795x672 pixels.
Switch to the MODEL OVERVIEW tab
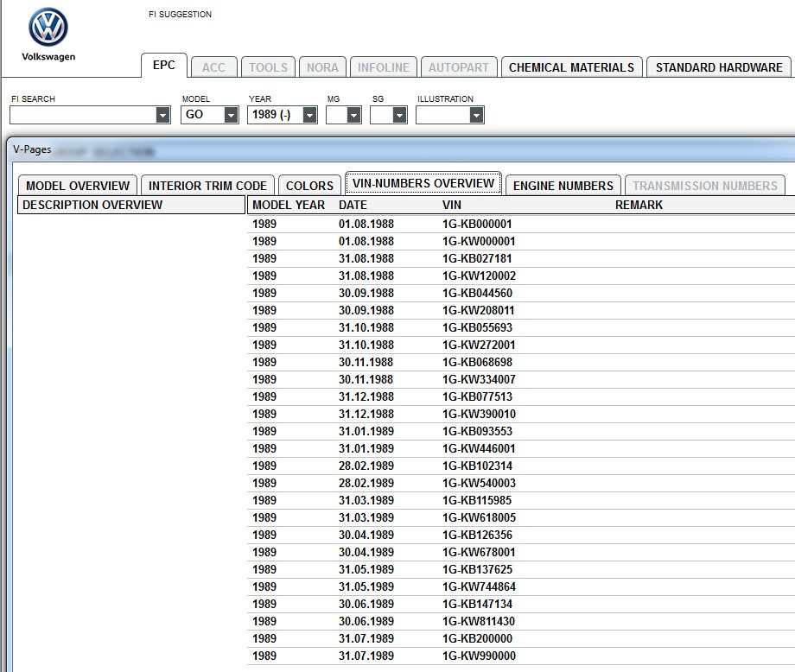(x=78, y=186)
